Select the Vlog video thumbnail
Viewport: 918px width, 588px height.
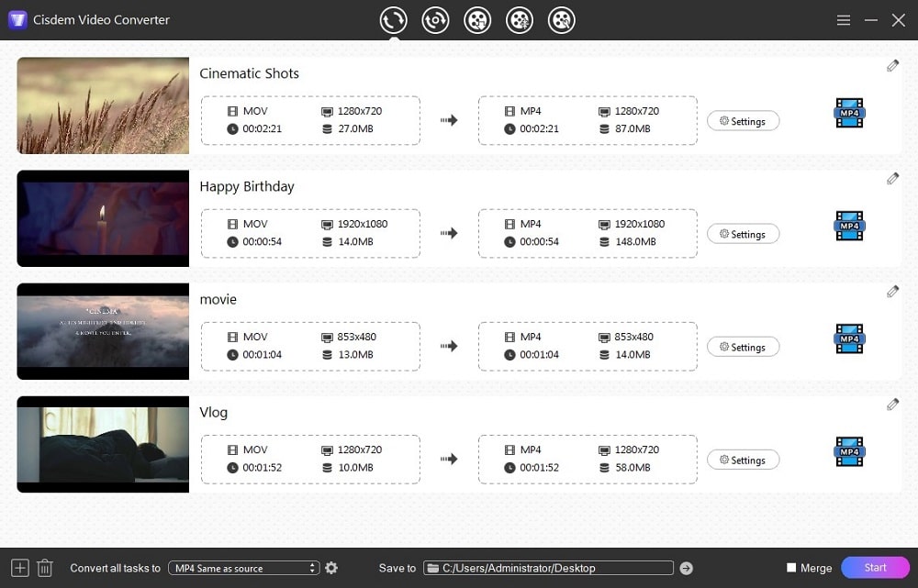(x=102, y=444)
